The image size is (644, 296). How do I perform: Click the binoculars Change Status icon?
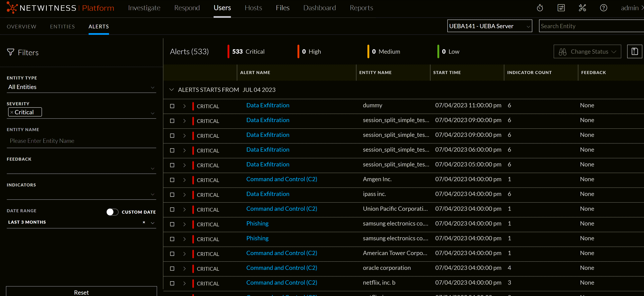[x=563, y=51]
